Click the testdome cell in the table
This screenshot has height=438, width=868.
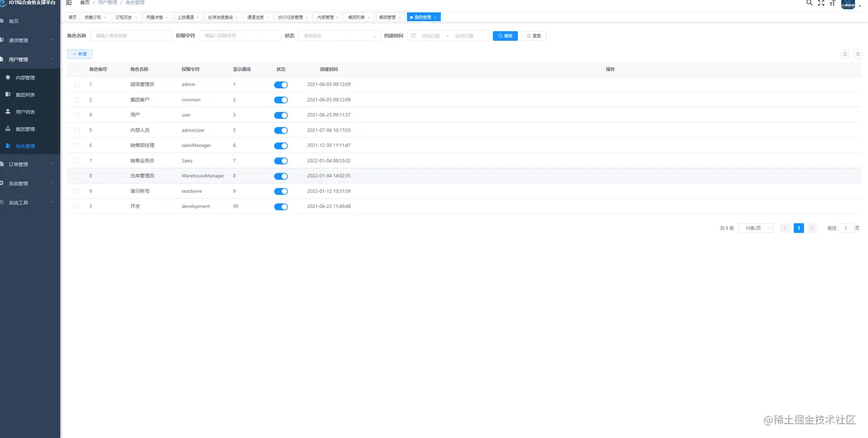(192, 191)
